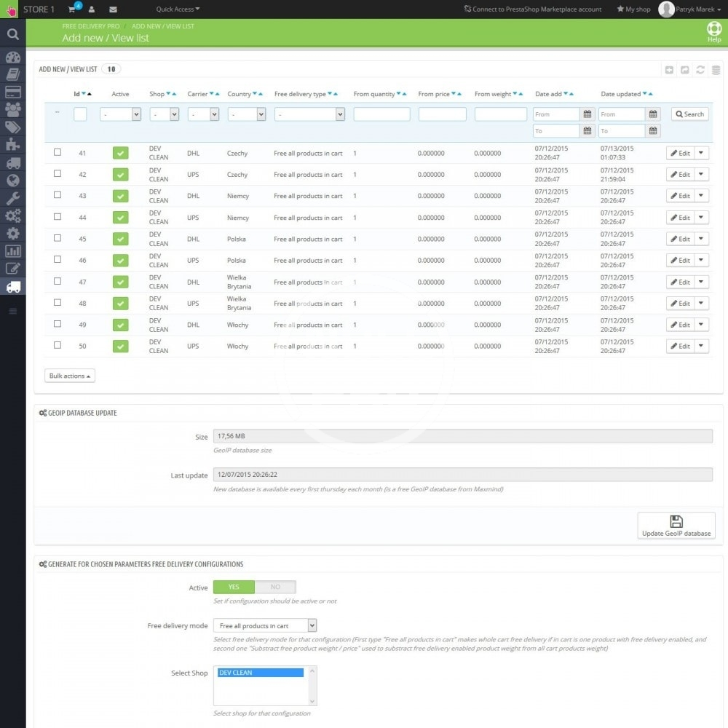Click Edit for row ID 48
728x728 pixels.
pos(679,304)
